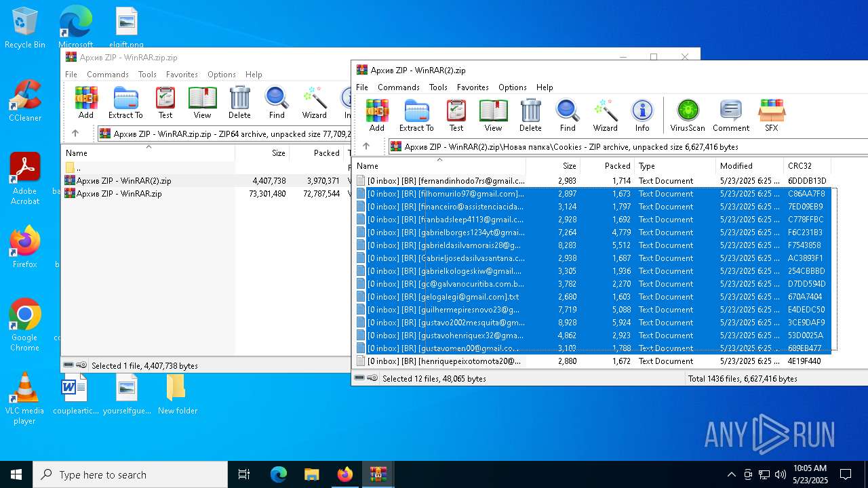This screenshot has width=868, height=488.
Task: Go up one level in WinRAR.zip.zip window
Action: click(x=75, y=134)
